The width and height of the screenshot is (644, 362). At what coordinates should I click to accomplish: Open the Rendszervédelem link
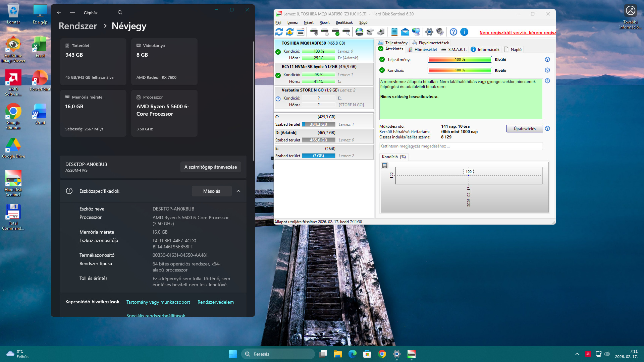pyautogui.click(x=216, y=302)
